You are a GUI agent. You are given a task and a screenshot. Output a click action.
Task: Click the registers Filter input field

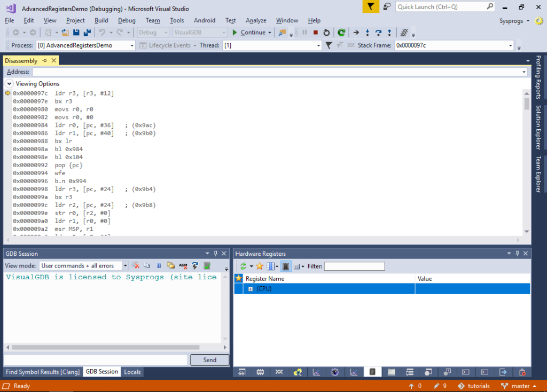(355, 266)
